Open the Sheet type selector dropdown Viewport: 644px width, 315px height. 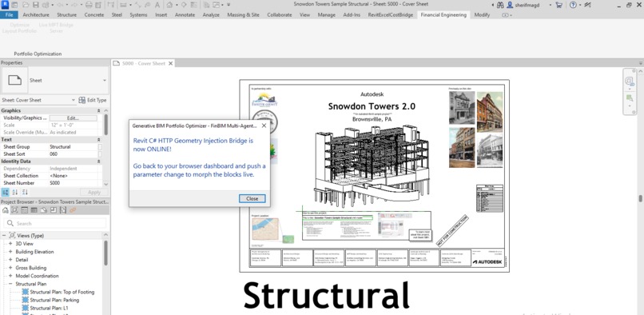click(x=105, y=81)
